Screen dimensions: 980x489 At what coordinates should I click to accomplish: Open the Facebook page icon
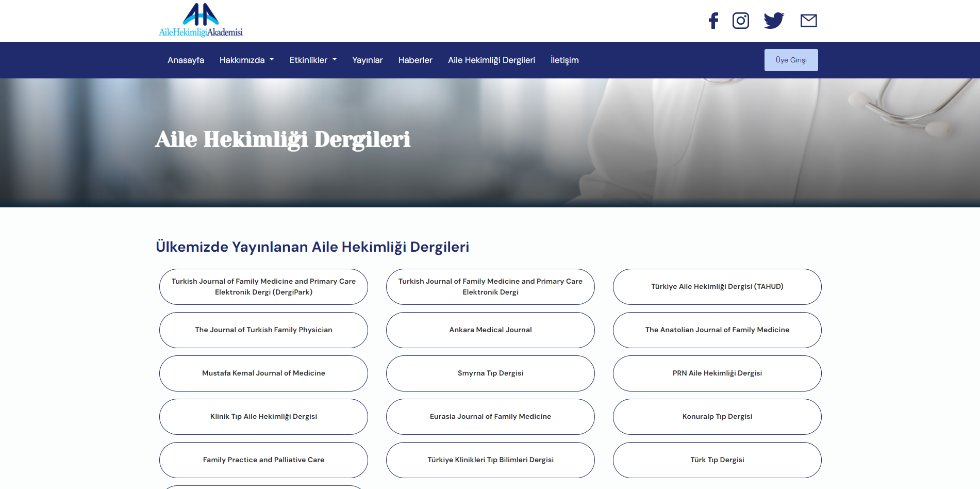pyautogui.click(x=713, y=21)
